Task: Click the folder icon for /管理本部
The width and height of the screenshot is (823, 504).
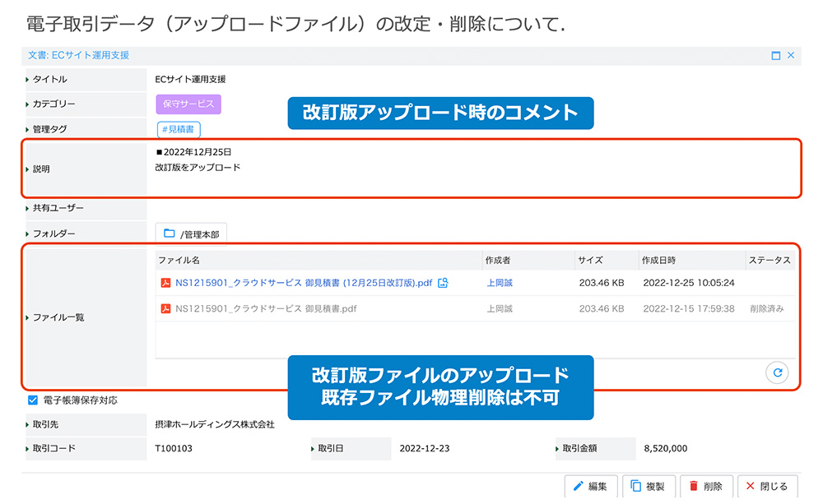Action: tap(169, 234)
